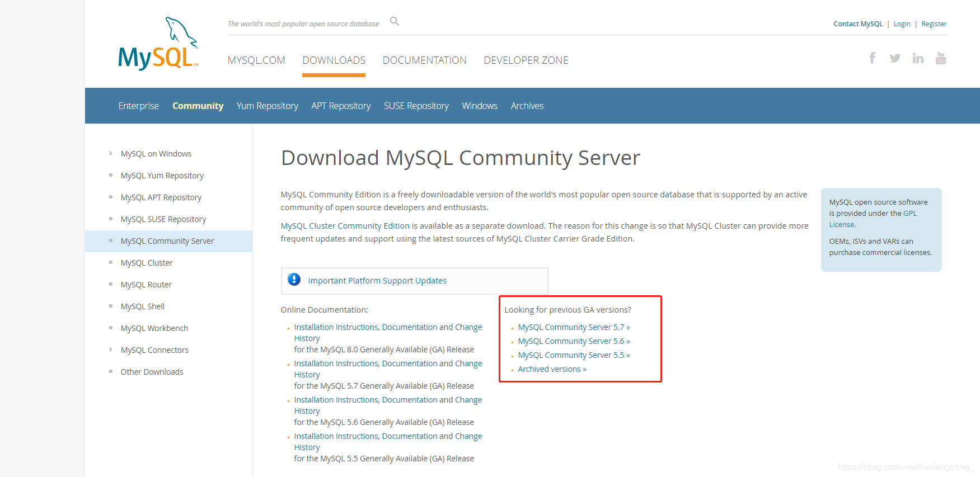Open MySQL Community Server 5.6 link

point(574,341)
